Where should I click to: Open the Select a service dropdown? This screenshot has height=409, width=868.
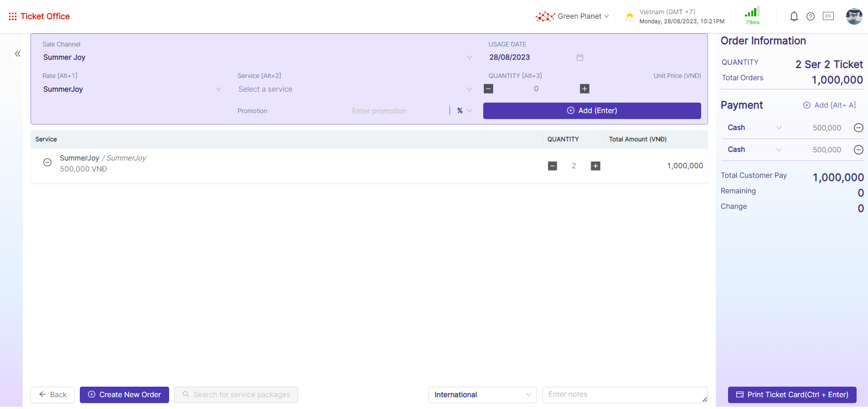[x=355, y=89]
